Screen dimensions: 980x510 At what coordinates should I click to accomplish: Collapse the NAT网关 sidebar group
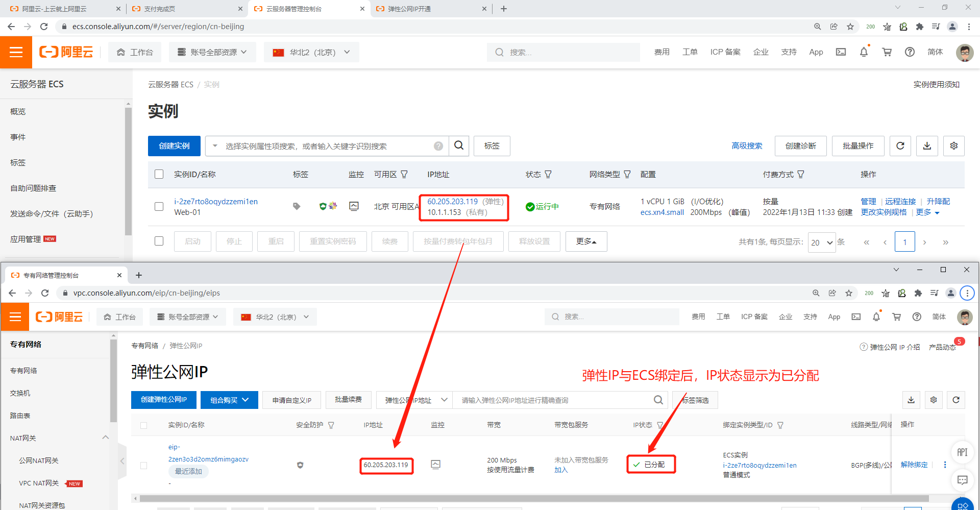click(x=106, y=438)
